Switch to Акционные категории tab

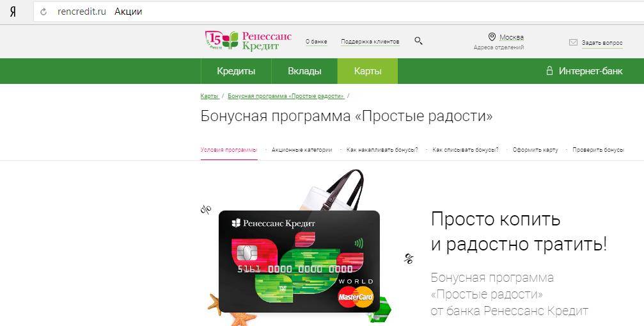point(302,150)
